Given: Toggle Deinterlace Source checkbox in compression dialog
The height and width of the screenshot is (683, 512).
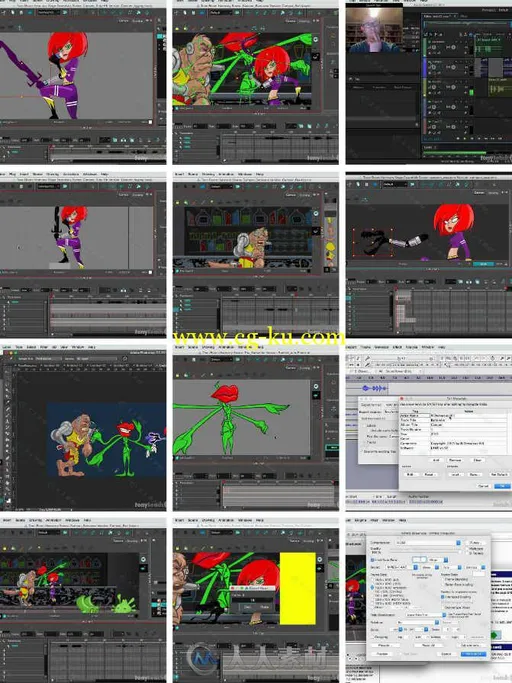Looking at the screenshot, I should pos(443,608).
